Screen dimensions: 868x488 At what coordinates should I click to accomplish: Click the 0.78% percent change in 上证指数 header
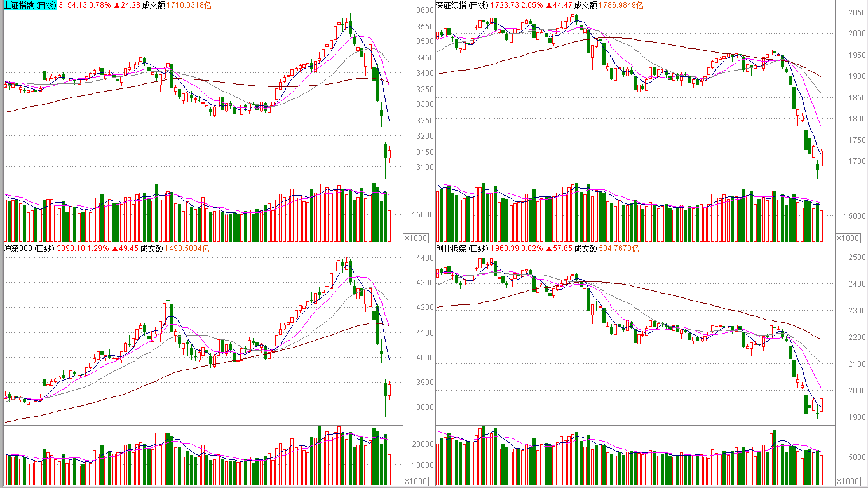(x=99, y=5)
